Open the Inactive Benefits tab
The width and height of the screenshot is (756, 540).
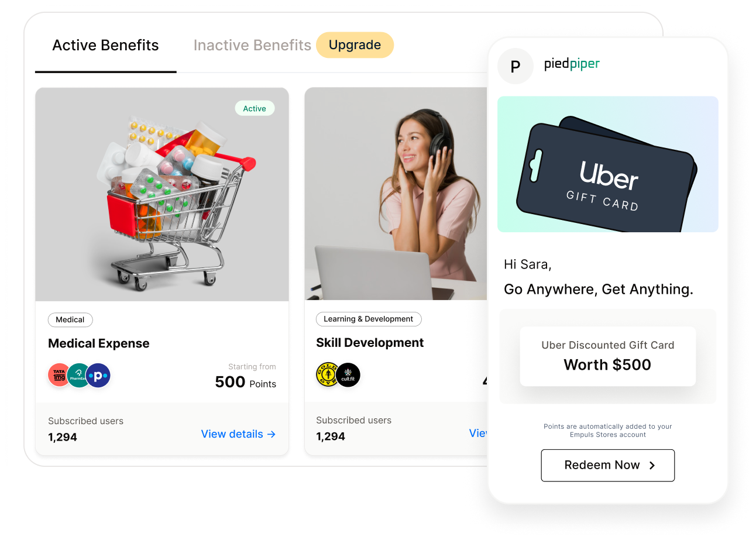coord(252,46)
